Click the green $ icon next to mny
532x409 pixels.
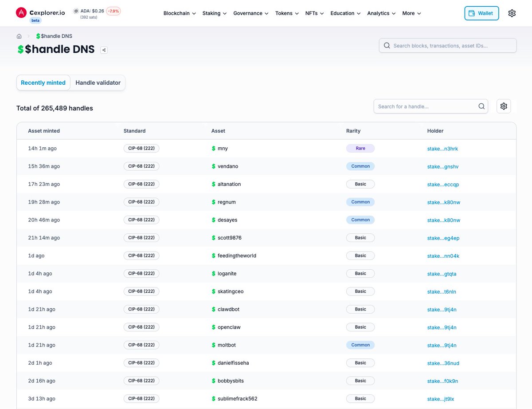(x=214, y=148)
